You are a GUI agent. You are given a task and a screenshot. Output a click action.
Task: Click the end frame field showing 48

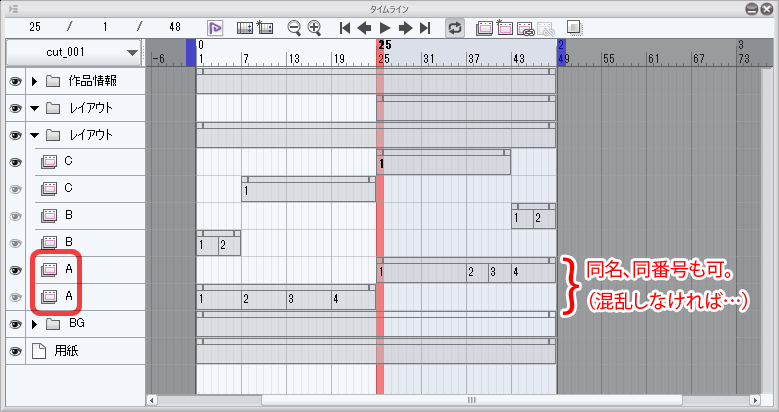point(175,27)
